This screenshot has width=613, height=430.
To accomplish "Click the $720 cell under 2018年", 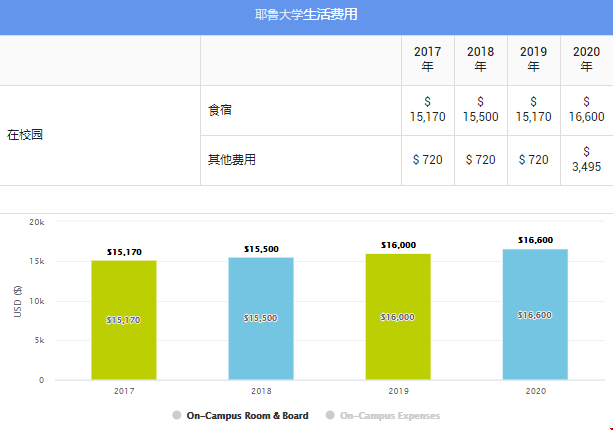I will pyautogui.click(x=480, y=159).
